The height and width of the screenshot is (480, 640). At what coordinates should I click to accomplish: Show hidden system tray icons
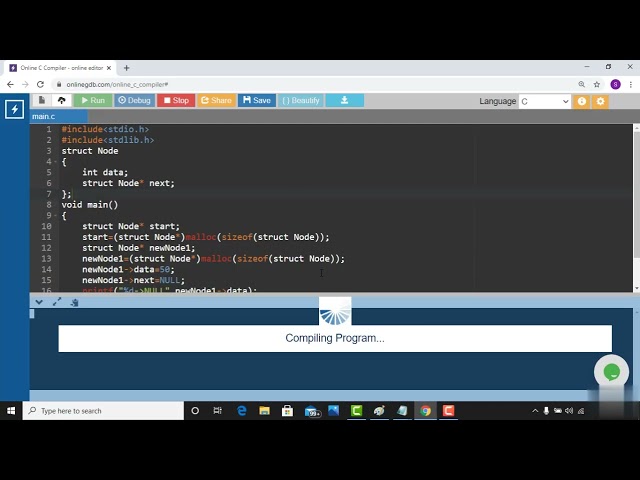pyautogui.click(x=535, y=411)
